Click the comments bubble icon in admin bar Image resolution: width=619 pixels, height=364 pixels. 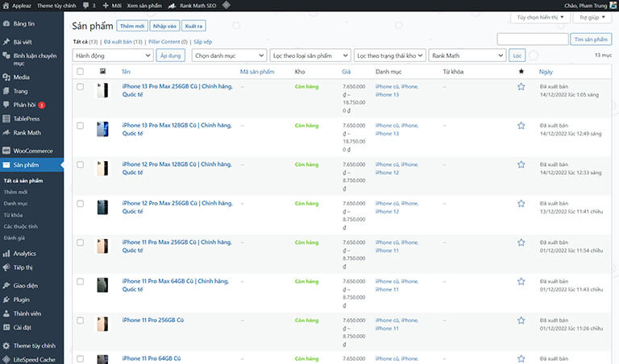click(x=87, y=5)
